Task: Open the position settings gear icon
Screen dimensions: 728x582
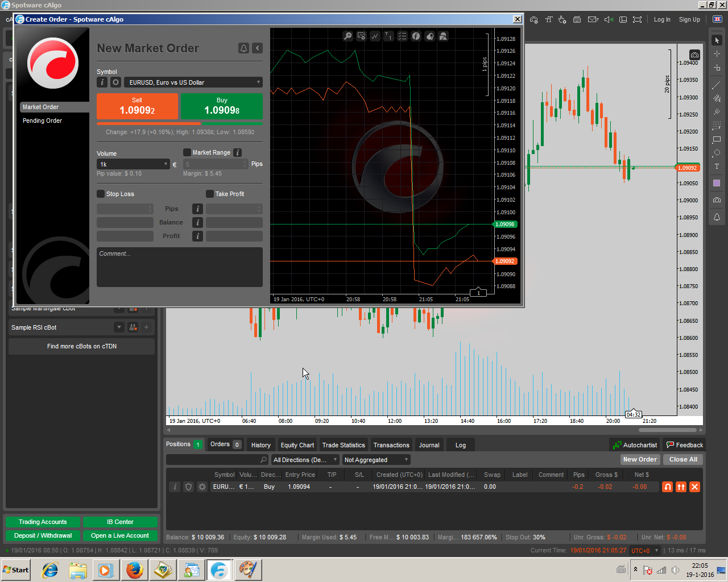Action: 202,487
